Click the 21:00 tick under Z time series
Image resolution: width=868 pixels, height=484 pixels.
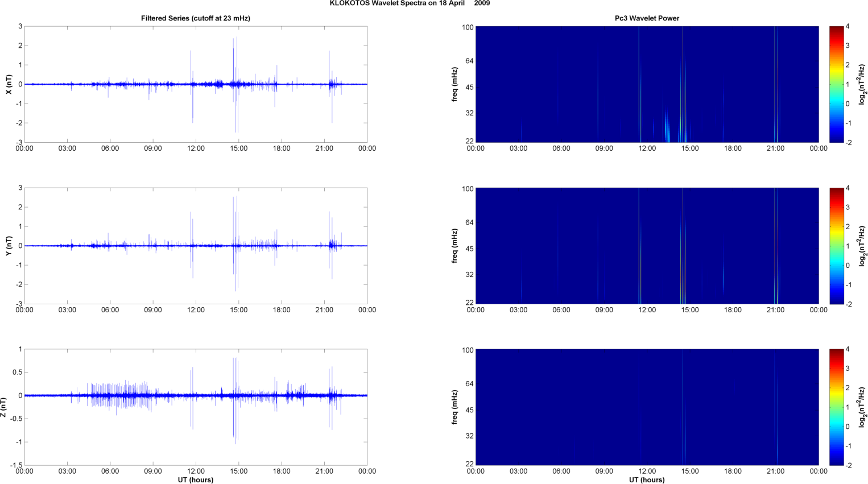pyautogui.click(x=324, y=471)
